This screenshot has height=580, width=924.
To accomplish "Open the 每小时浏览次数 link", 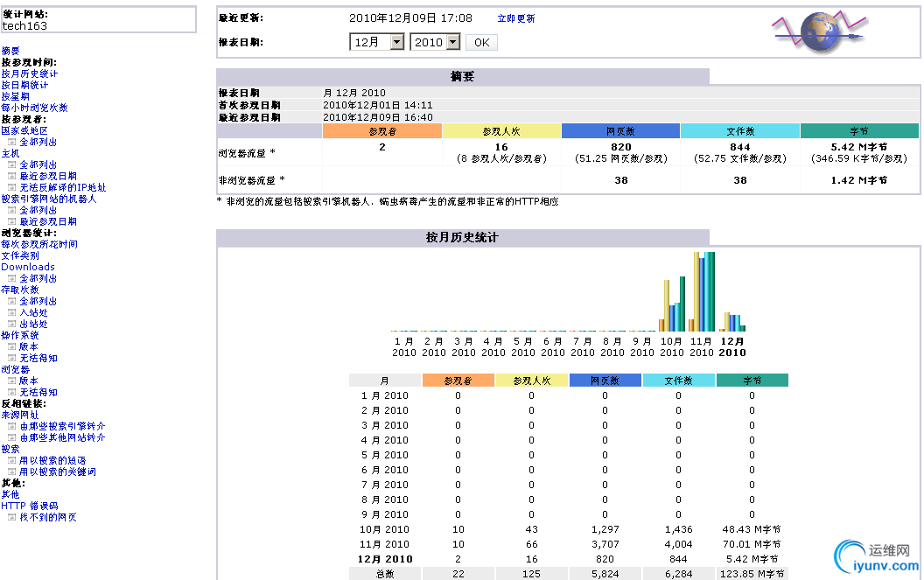I will tap(34, 108).
